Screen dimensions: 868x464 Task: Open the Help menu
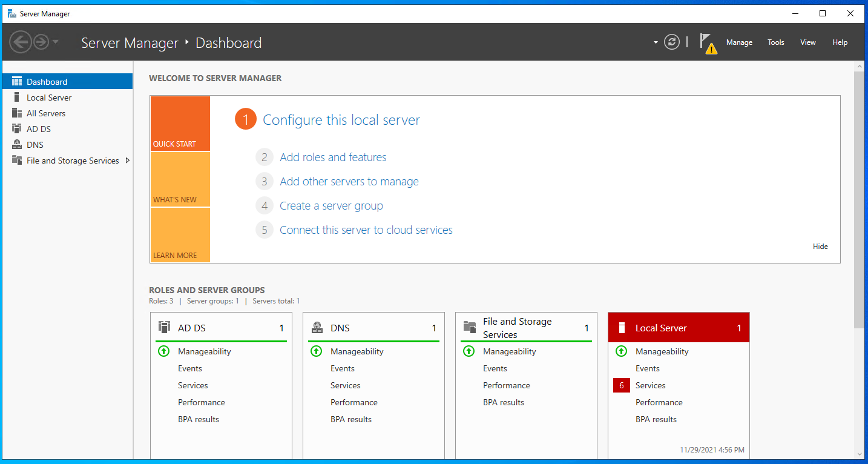(x=840, y=42)
